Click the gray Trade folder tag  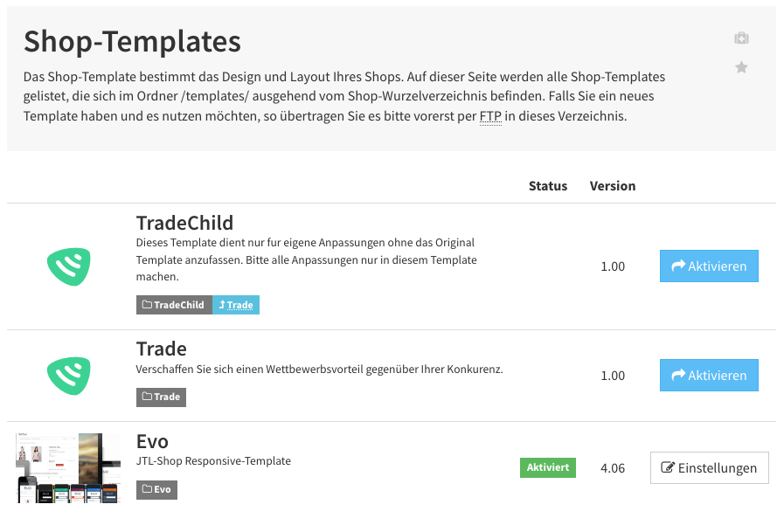click(x=161, y=397)
